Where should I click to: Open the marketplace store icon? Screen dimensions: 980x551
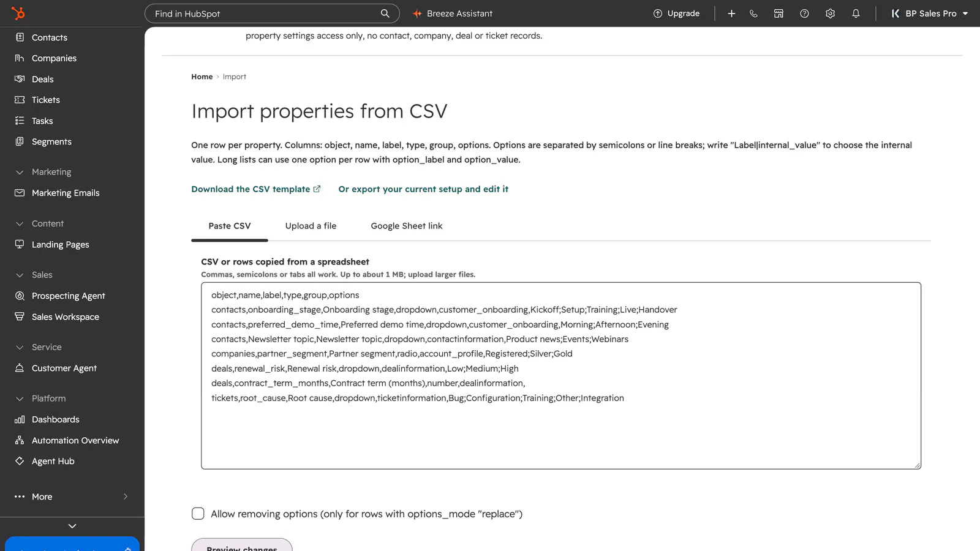coord(778,13)
